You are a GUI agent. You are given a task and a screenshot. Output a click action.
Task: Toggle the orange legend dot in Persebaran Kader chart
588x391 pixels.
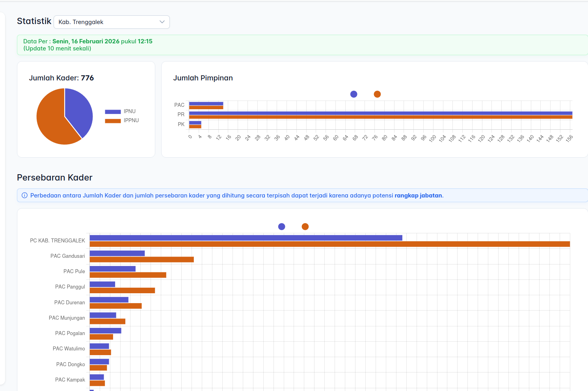click(x=305, y=227)
